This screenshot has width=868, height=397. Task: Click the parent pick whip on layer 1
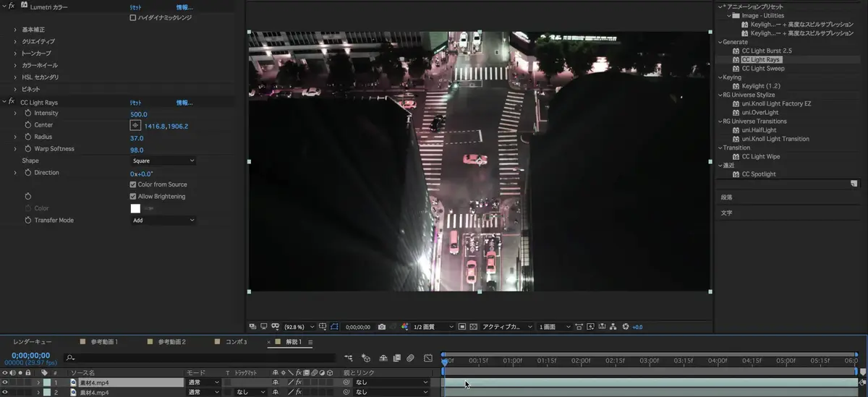click(x=346, y=383)
